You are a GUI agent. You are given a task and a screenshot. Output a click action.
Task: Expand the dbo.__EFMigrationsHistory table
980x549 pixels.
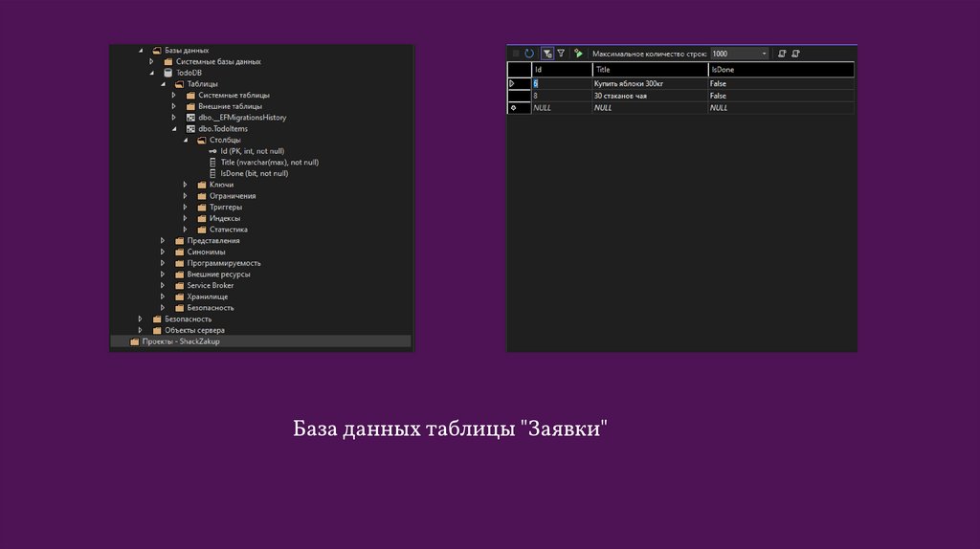[174, 118]
